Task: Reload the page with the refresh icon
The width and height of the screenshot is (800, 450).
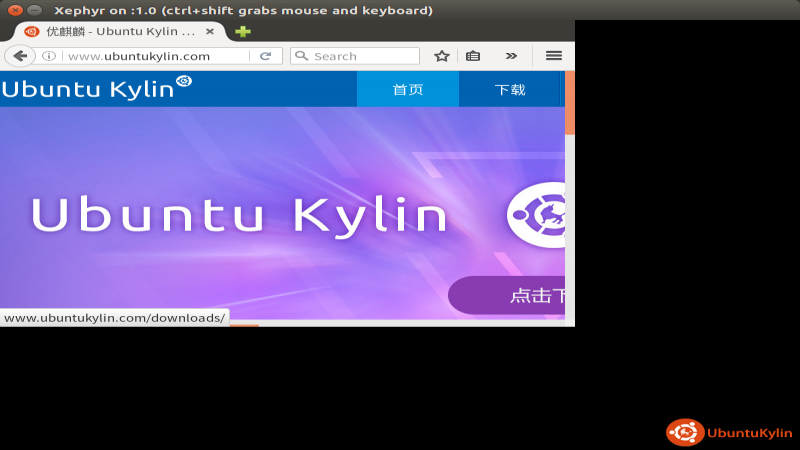Action: pyautogui.click(x=265, y=56)
